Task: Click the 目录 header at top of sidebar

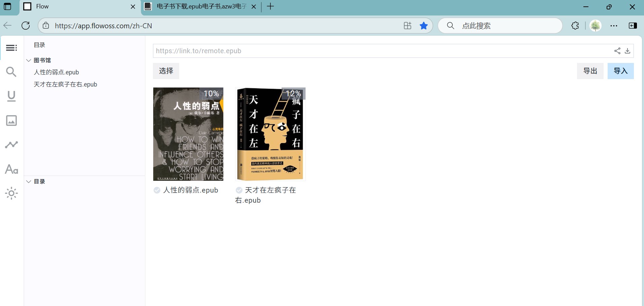Action: [39, 45]
